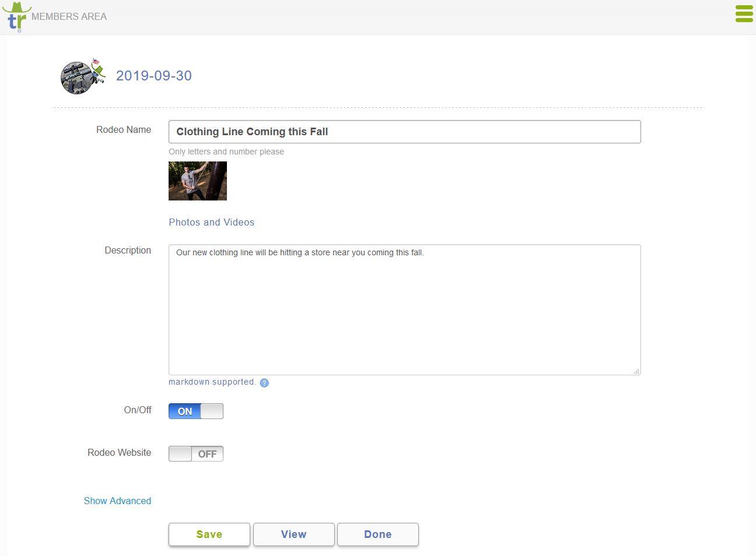Click the Done button
Image resolution: width=756 pixels, height=556 pixels.
point(378,534)
